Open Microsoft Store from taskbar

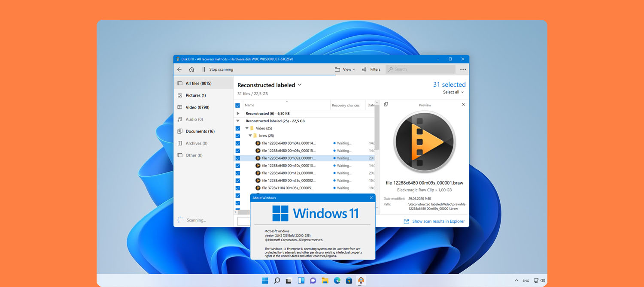click(349, 281)
